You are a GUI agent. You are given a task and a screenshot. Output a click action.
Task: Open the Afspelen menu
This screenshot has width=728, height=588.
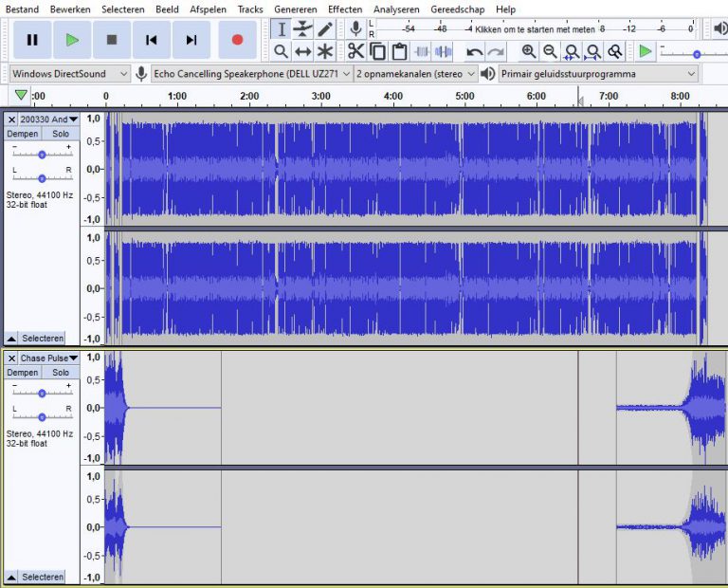click(x=208, y=9)
